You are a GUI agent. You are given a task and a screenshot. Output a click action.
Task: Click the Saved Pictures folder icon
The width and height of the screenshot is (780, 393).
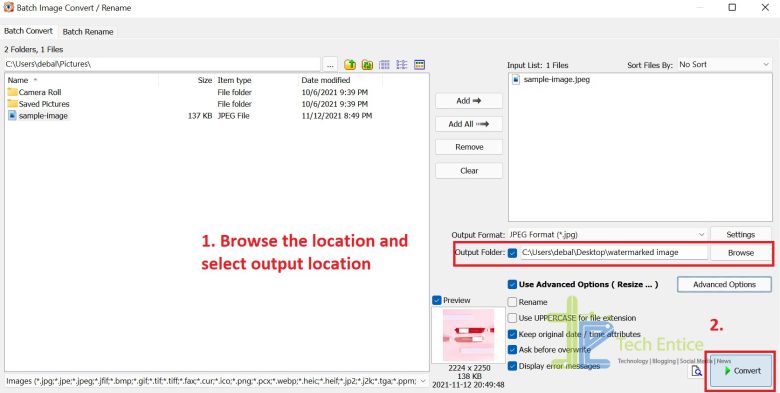pyautogui.click(x=12, y=103)
